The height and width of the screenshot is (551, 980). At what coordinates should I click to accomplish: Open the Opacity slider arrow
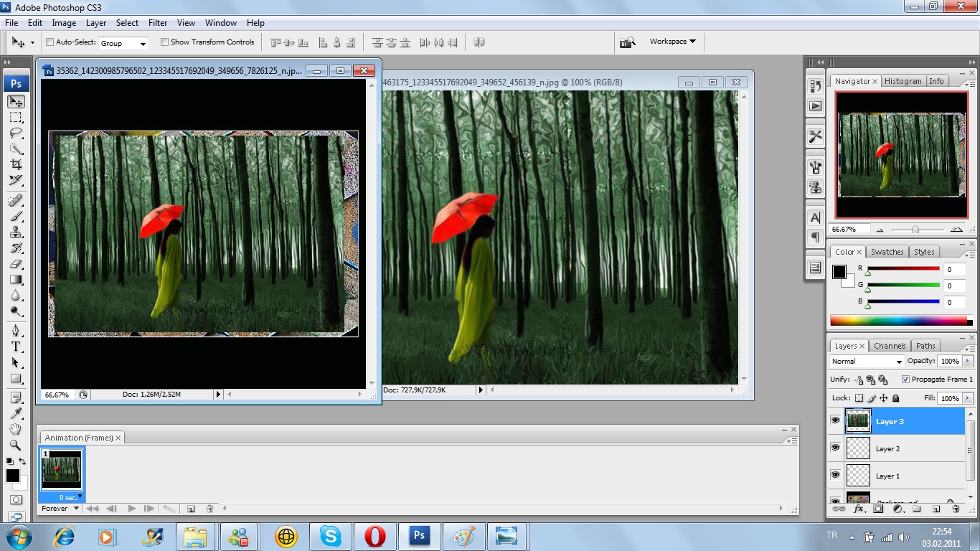coord(968,362)
